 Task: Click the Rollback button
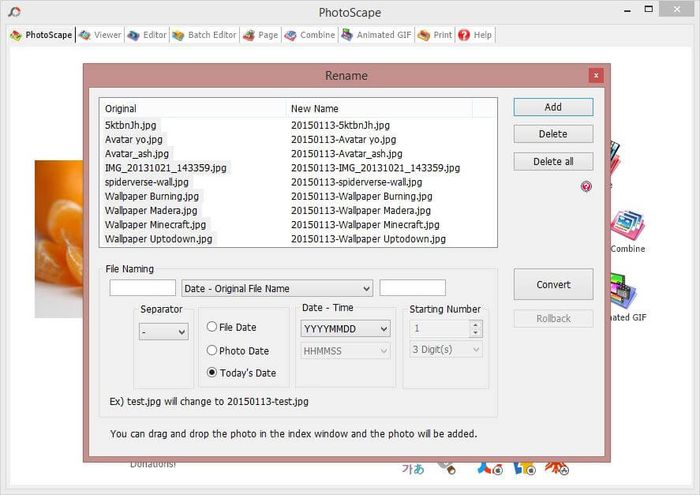click(553, 318)
